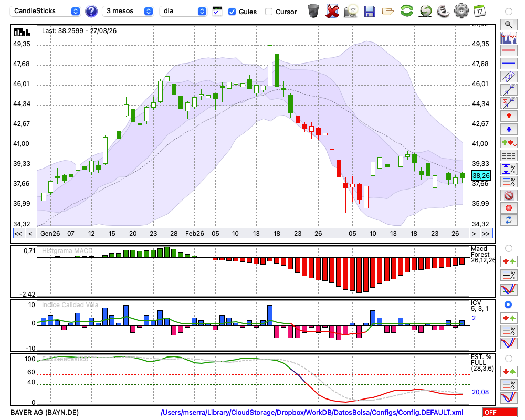
Task: Open the gear settings icon
Action: [x=461, y=10]
